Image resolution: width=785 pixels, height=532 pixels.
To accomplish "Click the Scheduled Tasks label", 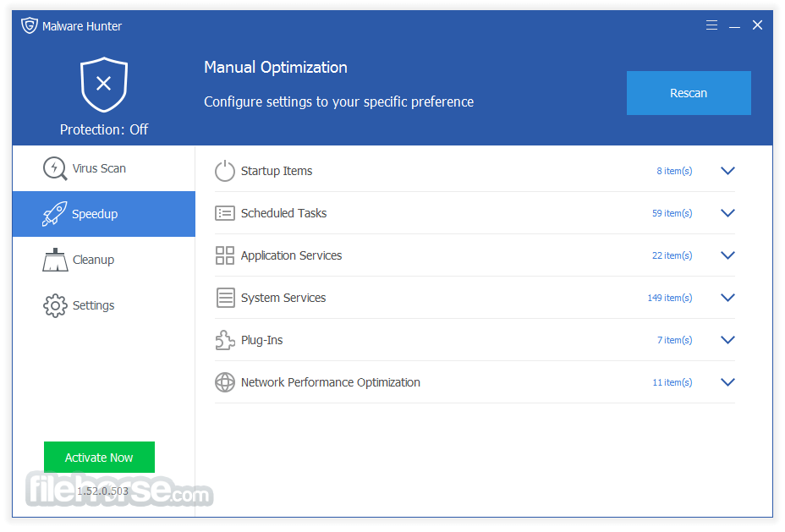I will pos(284,213).
